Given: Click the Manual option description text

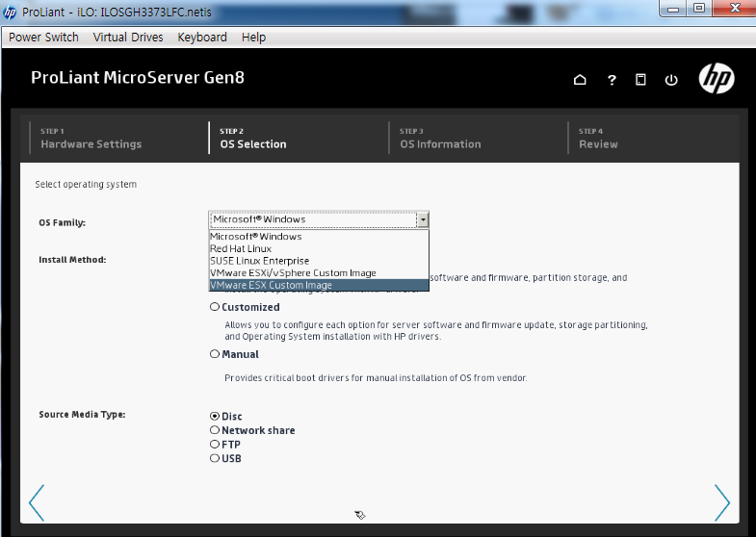Looking at the screenshot, I should point(376,378).
